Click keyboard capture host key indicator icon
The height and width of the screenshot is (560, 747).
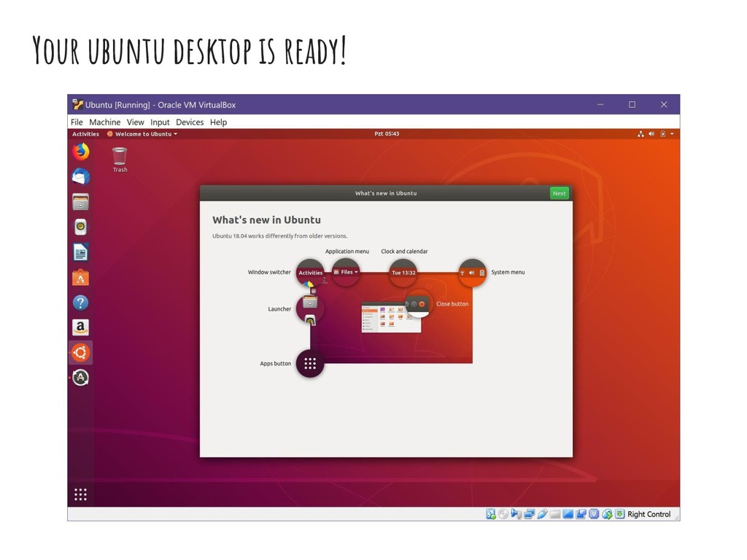pos(620,514)
